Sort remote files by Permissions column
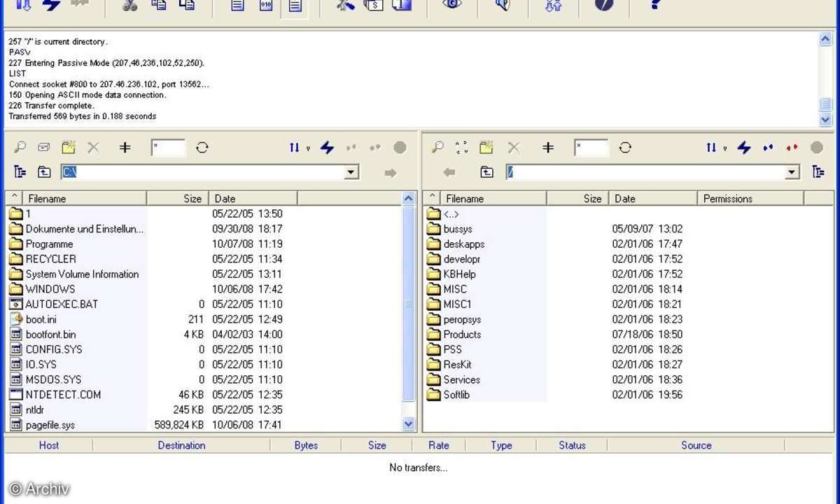840x504 pixels. pos(751,199)
